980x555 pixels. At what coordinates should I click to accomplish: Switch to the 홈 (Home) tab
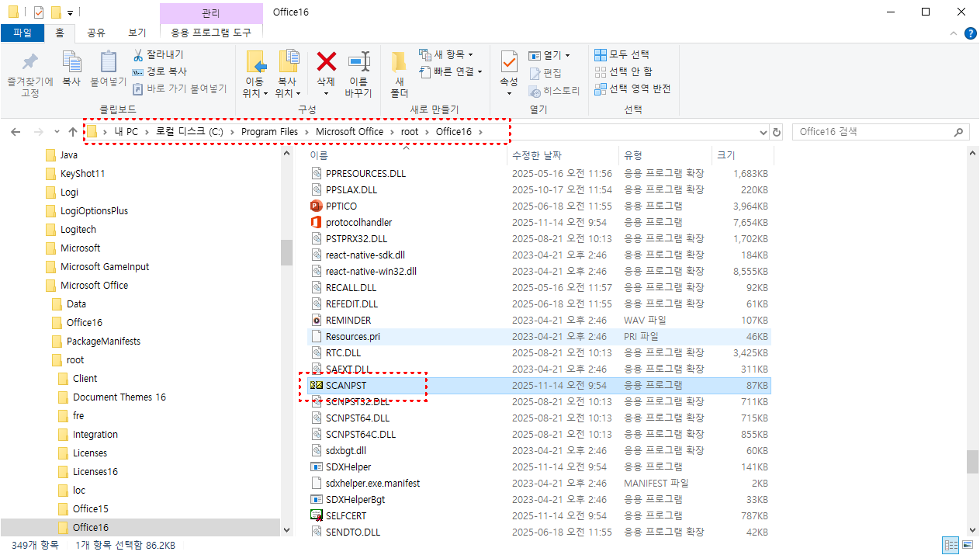pos(60,33)
